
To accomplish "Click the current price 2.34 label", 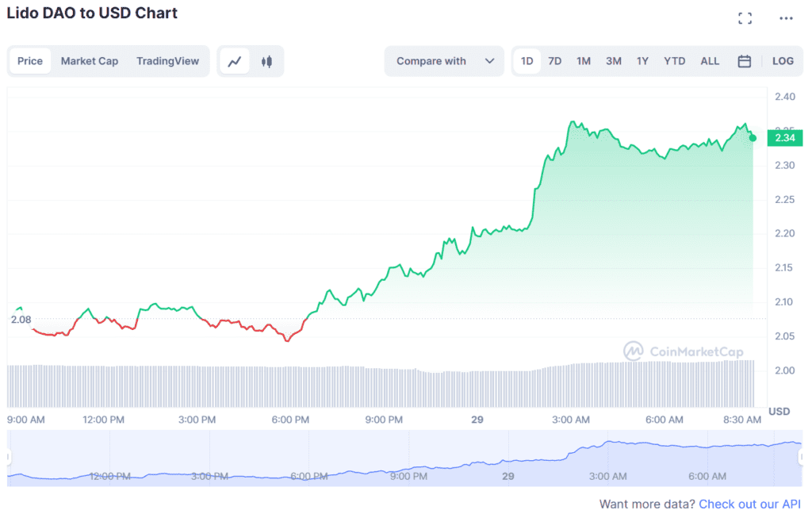I will point(784,138).
